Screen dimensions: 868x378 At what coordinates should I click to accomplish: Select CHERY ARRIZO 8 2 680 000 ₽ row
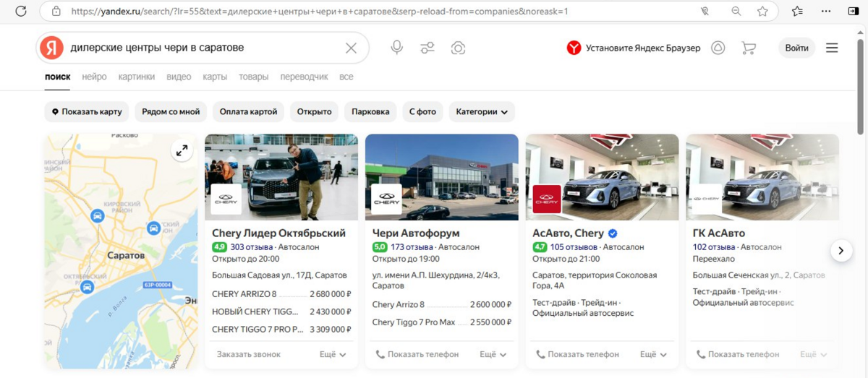click(x=281, y=294)
